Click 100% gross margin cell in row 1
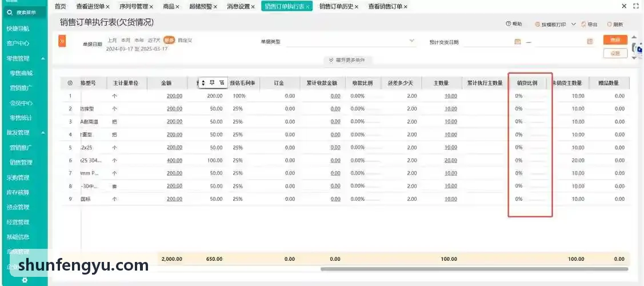The image size is (644, 286). point(239,96)
